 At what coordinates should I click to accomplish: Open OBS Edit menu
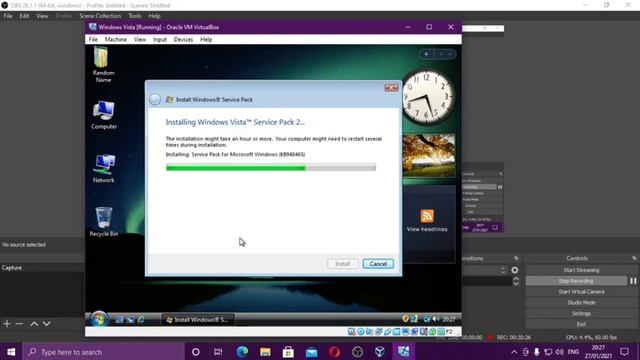click(24, 16)
